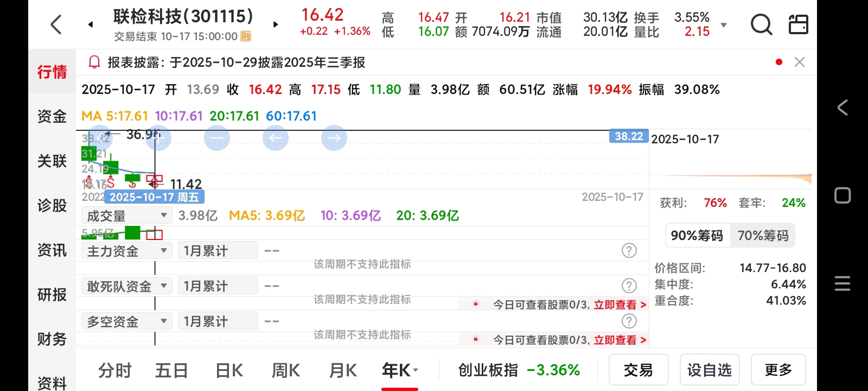The width and height of the screenshot is (868, 391).
Task: Select the 90%筹码 option
Action: (x=697, y=236)
